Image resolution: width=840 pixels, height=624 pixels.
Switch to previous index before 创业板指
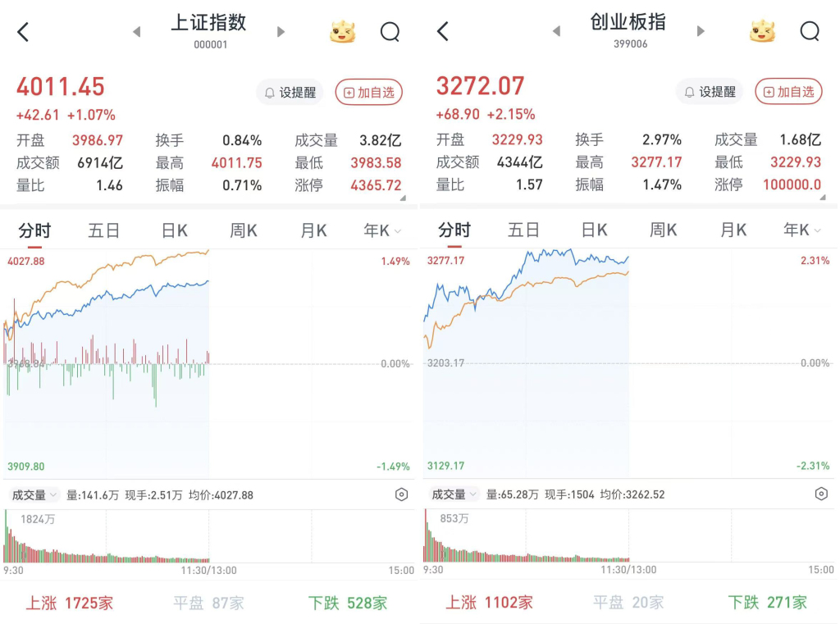point(556,32)
